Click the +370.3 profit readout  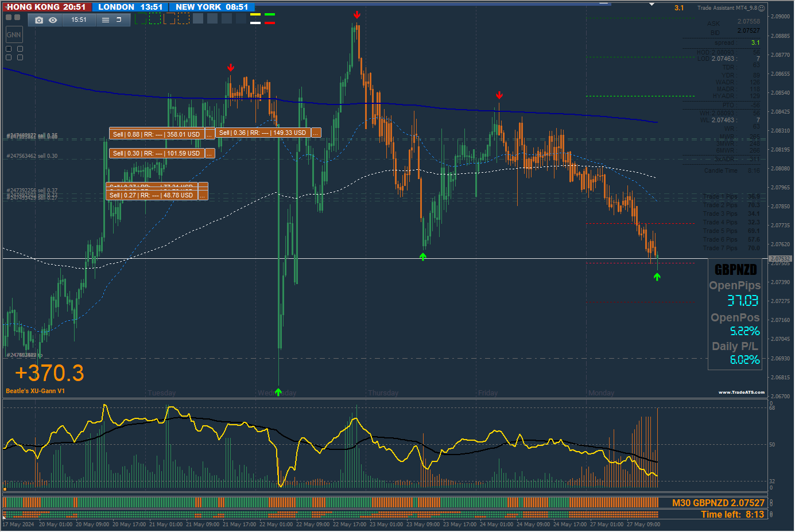pos(49,373)
